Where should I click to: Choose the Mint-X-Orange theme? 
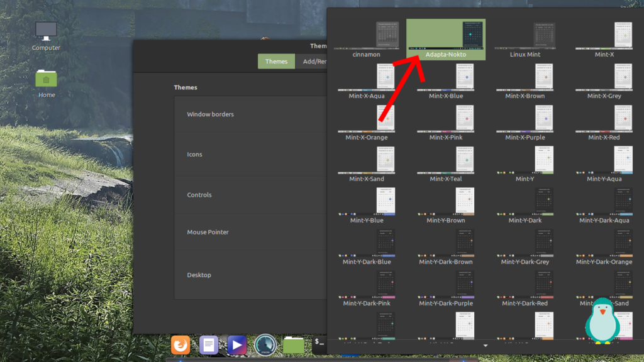367,123
